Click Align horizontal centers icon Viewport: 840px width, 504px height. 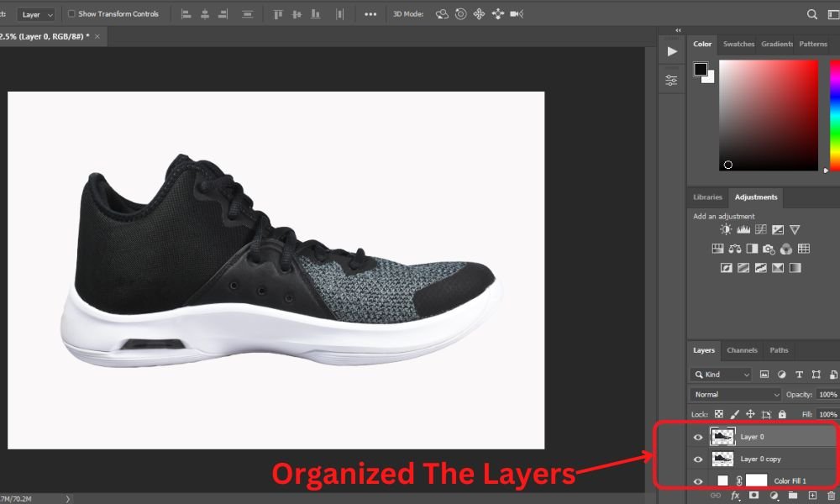point(205,14)
